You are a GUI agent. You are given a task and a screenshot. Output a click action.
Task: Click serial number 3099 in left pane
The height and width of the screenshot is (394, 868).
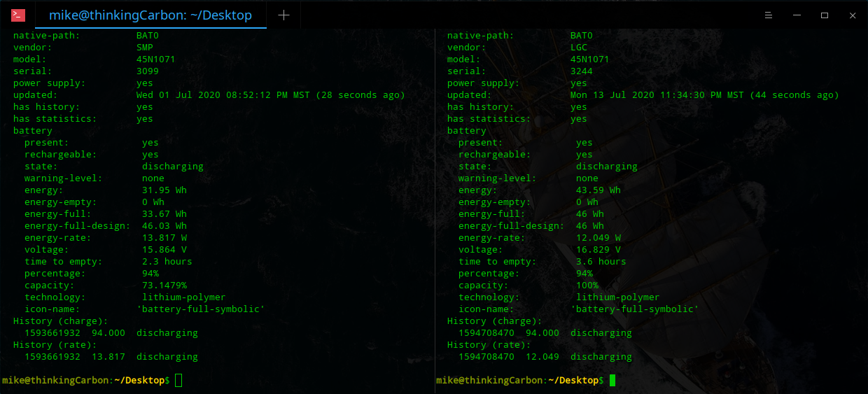(148, 71)
